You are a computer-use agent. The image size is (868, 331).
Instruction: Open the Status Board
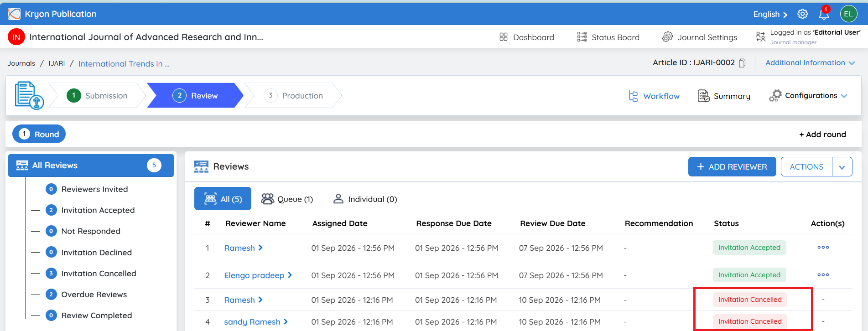[x=608, y=37]
